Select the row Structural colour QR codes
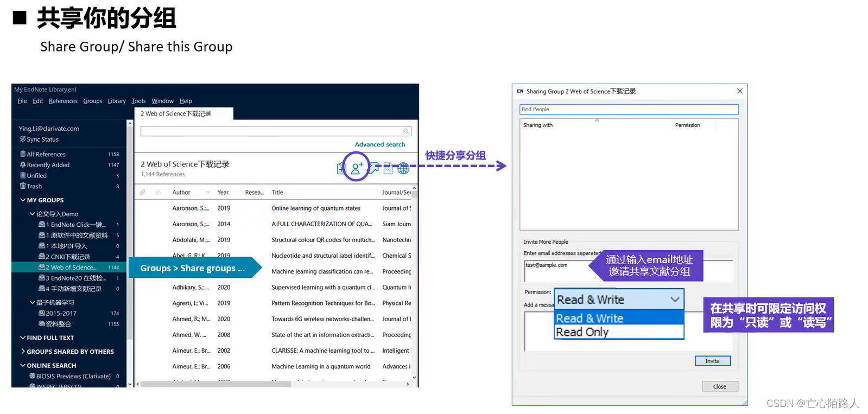 coord(273,240)
